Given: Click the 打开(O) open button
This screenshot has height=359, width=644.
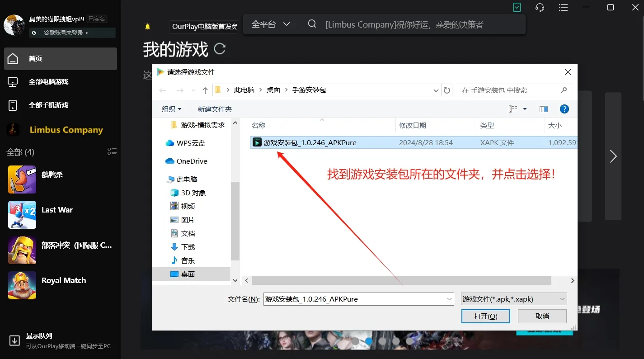Looking at the screenshot, I should pos(486,316).
